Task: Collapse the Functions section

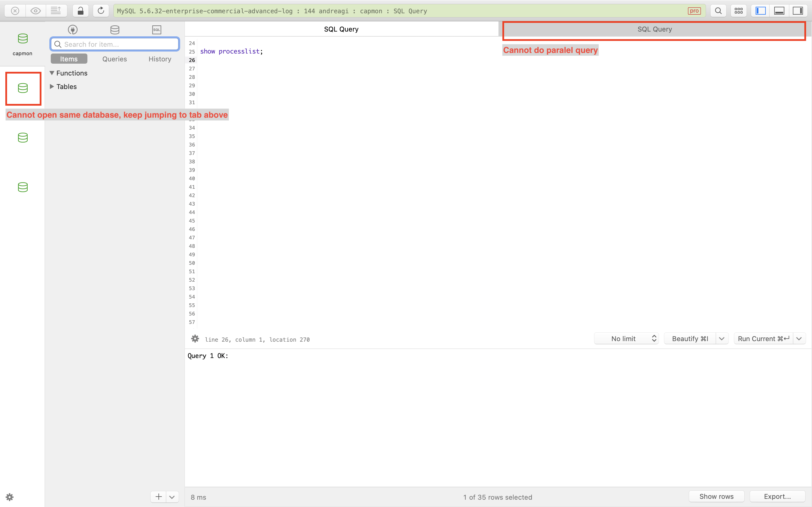Action: pyautogui.click(x=52, y=73)
